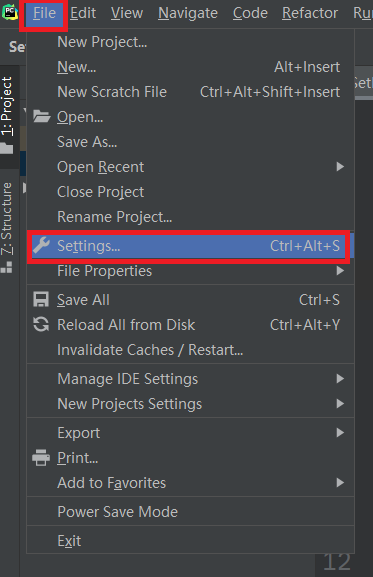373x577 pixels.
Task: Click the Save All floppy disk icon
Action: click(x=41, y=300)
